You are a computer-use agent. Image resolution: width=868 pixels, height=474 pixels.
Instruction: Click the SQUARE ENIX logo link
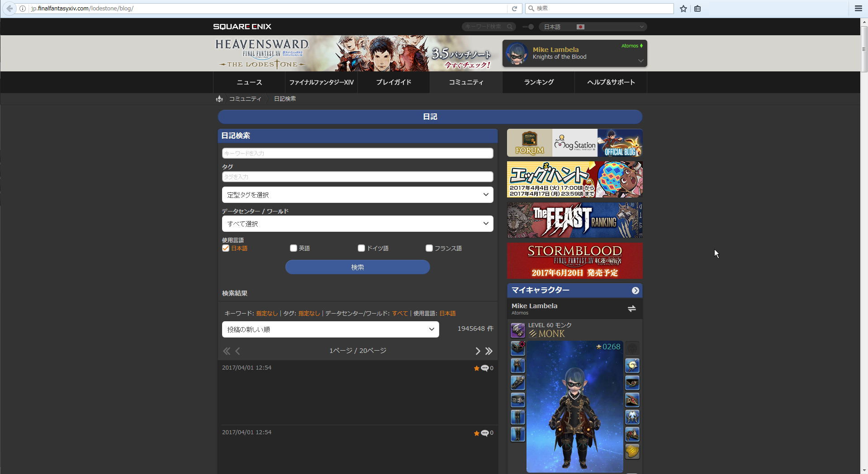coord(242,27)
